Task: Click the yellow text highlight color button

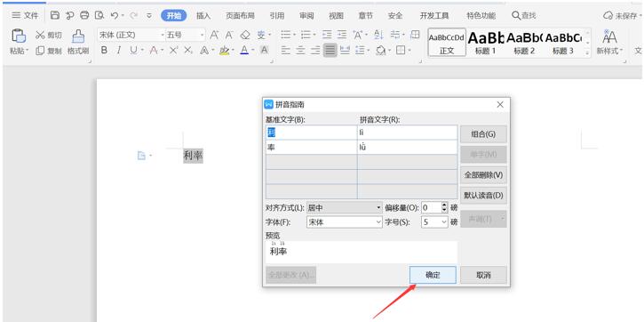Action: point(224,50)
